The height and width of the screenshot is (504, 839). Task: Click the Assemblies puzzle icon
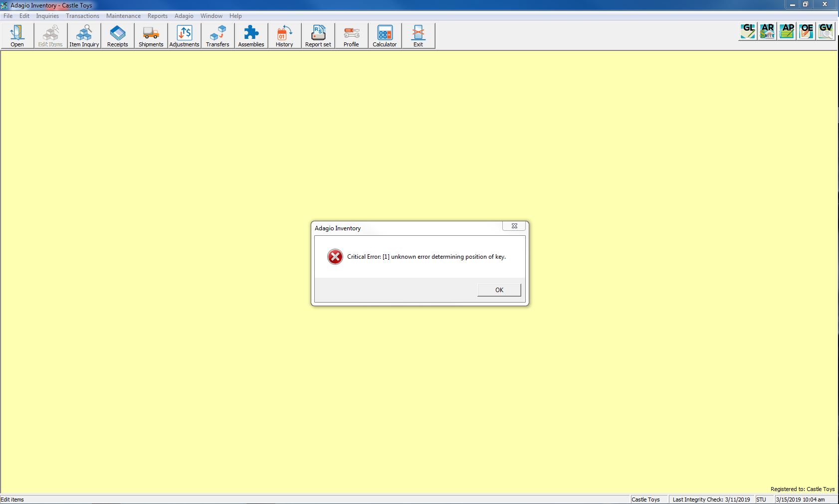click(251, 36)
